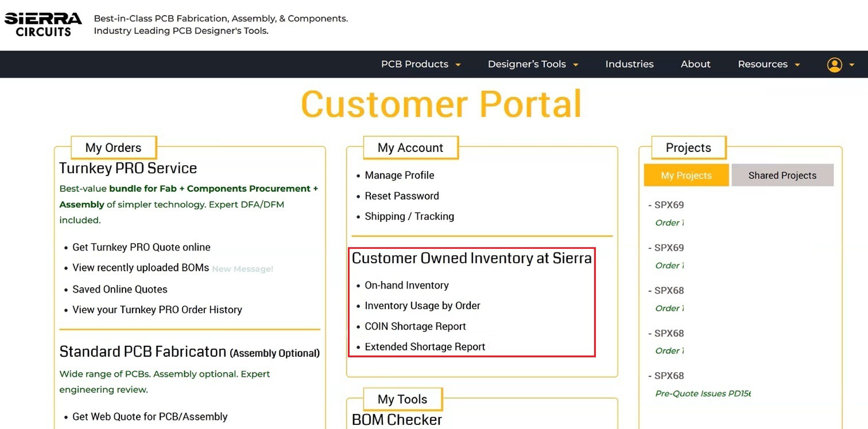Expand the Designer's Tools dropdown arrow

coord(575,65)
